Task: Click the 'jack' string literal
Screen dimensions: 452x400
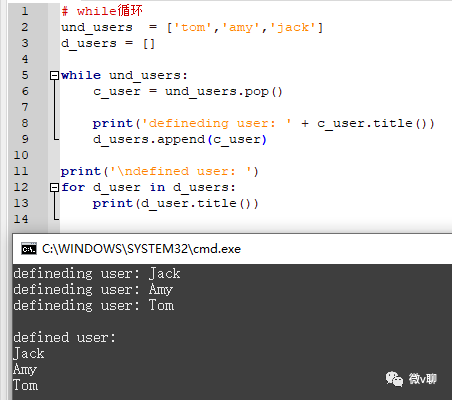Action: click(293, 28)
